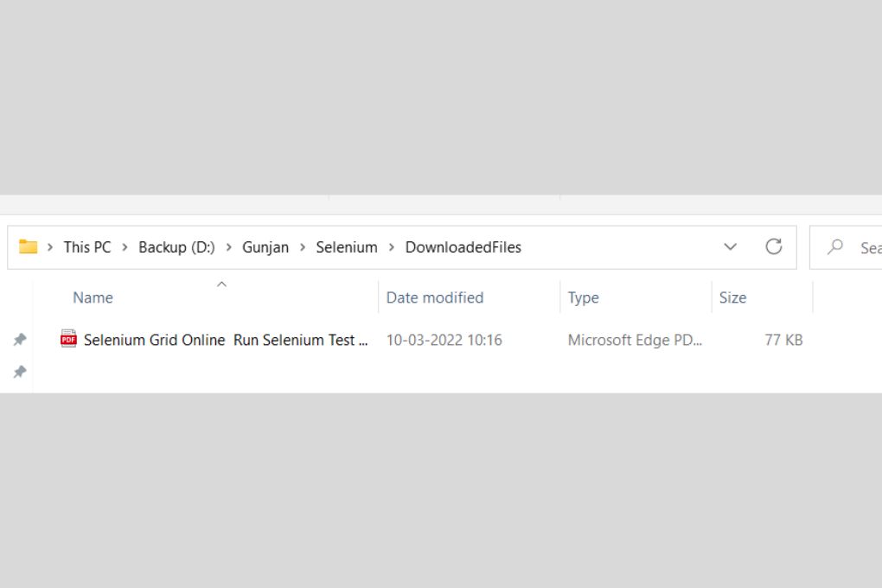Go to Backup (D:) in the address path

pos(176,247)
